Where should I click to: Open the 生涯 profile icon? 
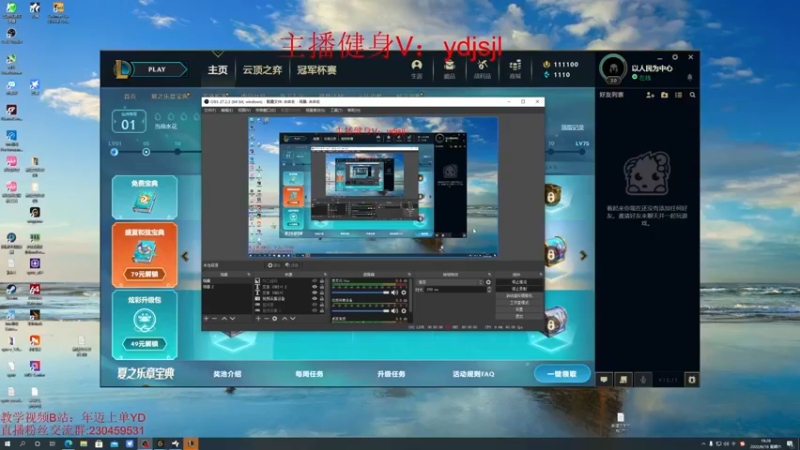(x=417, y=69)
